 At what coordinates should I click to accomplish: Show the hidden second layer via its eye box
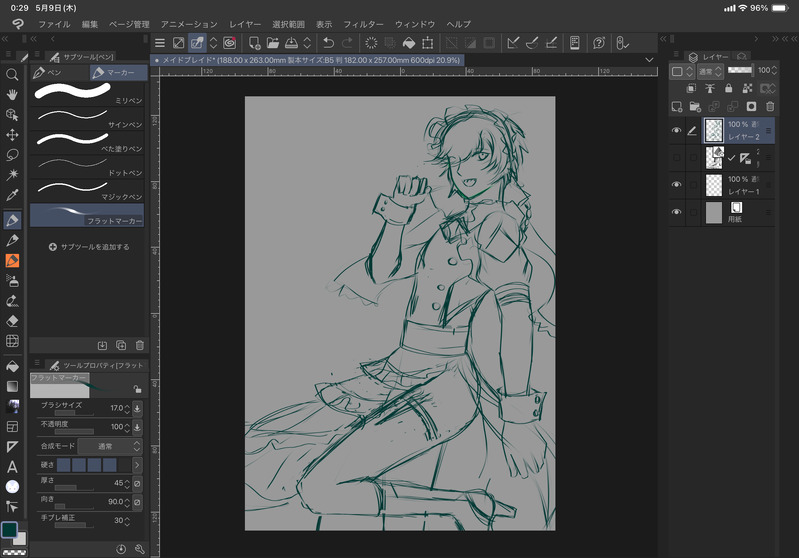(x=677, y=158)
